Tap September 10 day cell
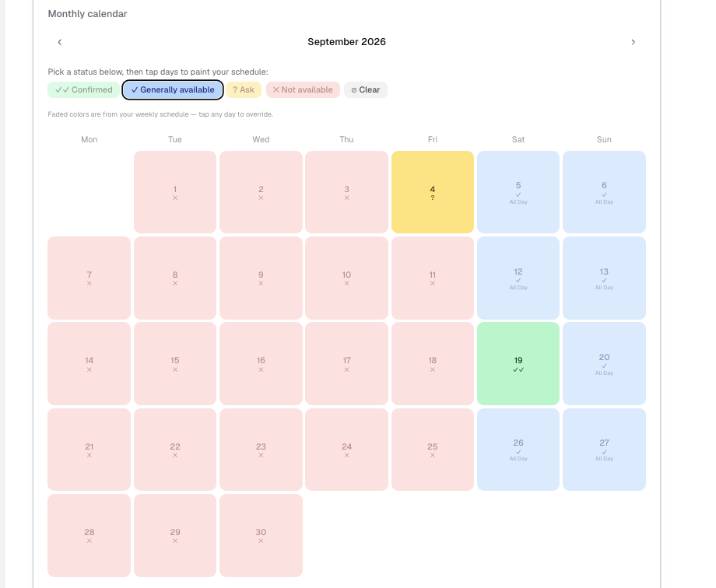 coord(346,278)
